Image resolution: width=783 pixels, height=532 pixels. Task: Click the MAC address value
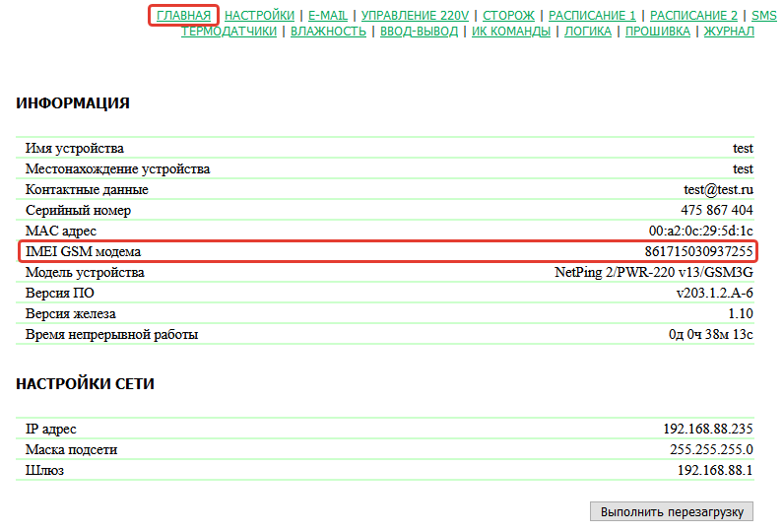(x=700, y=232)
